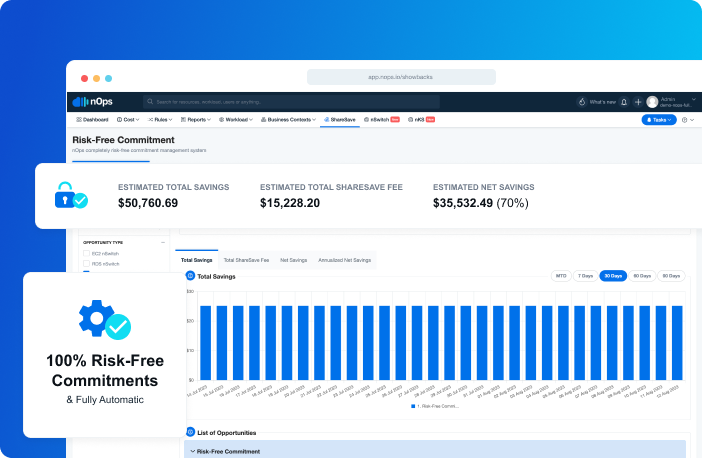Click the Total Savings chart icon
This screenshot has width=702, height=458.
(190, 276)
